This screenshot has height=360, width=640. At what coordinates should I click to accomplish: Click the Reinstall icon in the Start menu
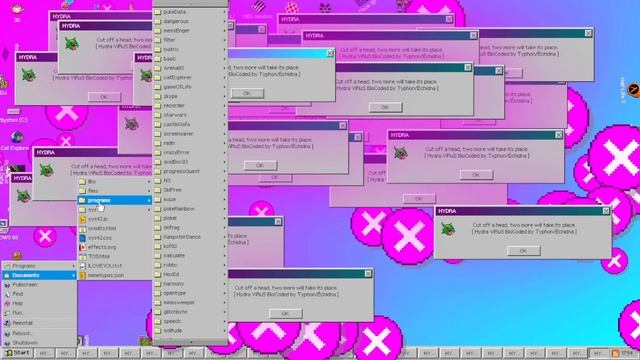pos(7,323)
